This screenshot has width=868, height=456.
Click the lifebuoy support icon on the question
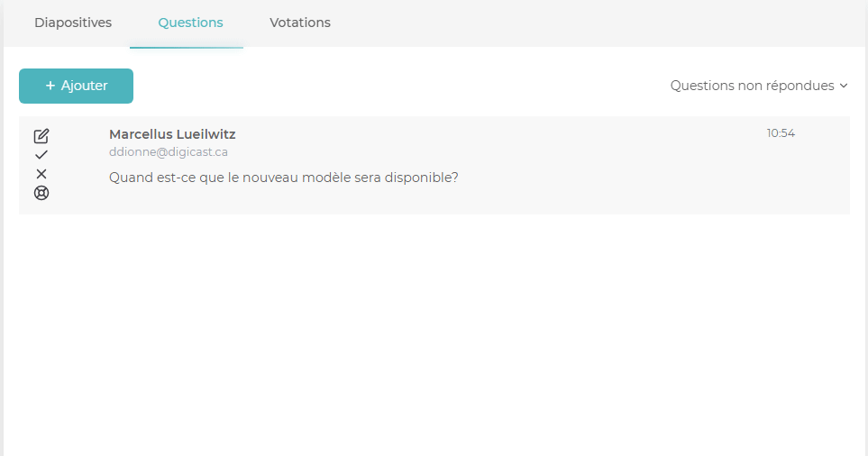(x=41, y=193)
